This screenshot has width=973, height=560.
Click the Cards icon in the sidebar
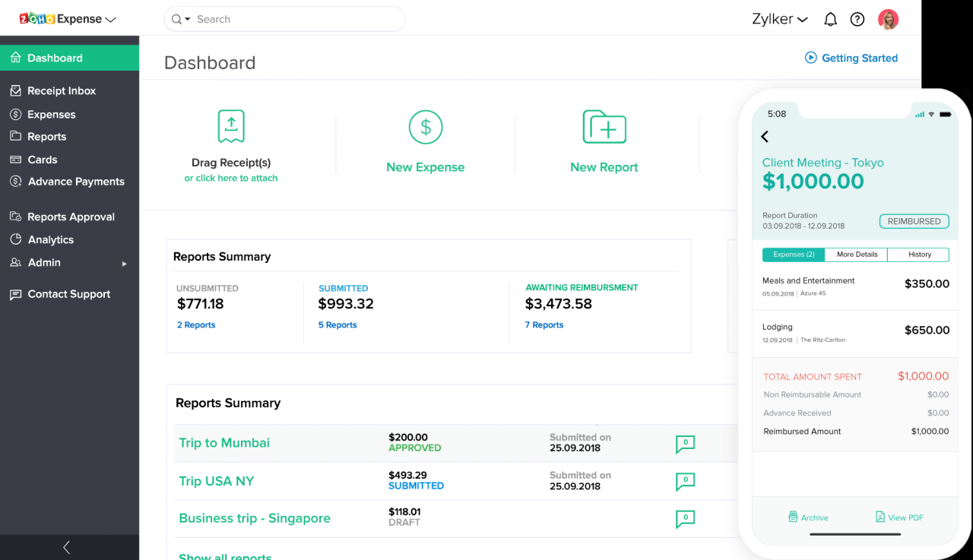click(x=17, y=159)
